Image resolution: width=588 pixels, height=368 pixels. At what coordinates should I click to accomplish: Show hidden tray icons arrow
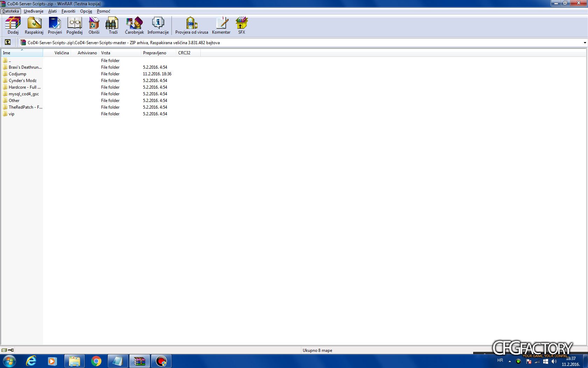pos(510,361)
